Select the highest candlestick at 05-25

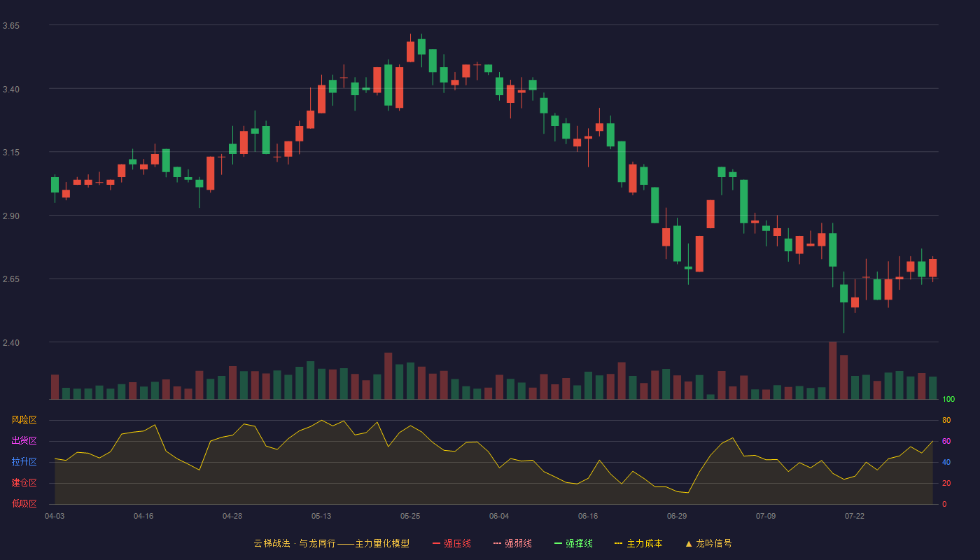pos(410,52)
